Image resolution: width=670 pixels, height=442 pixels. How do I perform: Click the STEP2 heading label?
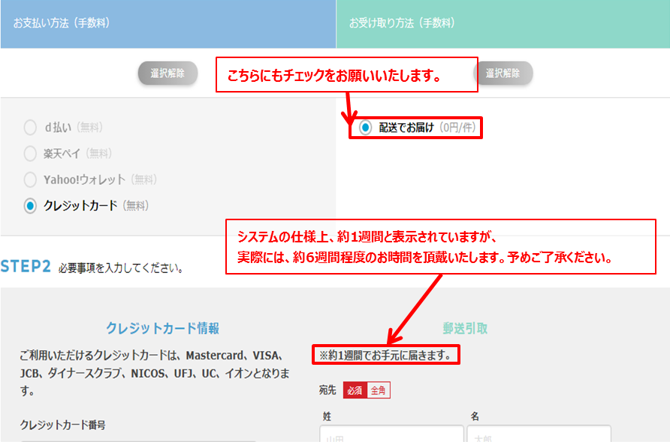coord(26,267)
